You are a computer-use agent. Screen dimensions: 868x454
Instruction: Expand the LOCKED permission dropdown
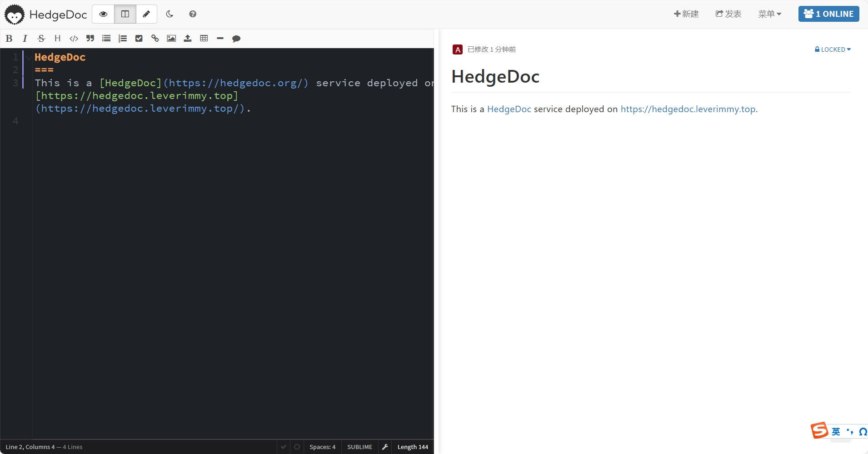[x=833, y=49]
